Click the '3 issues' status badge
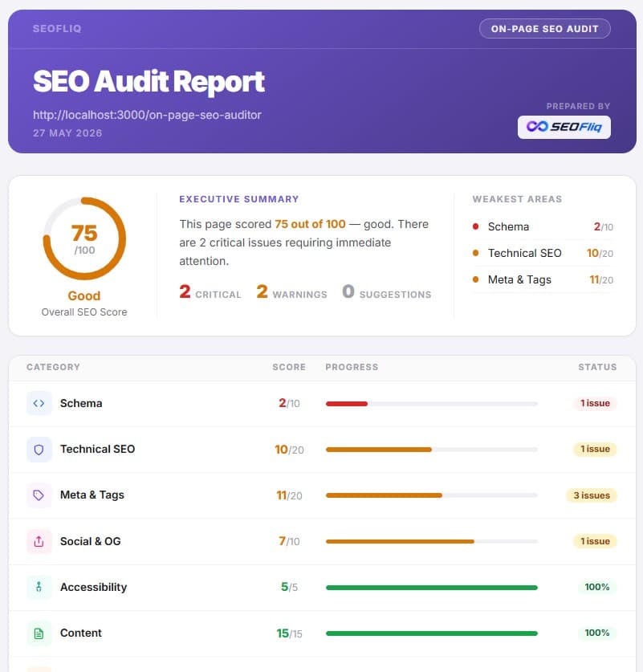The width and height of the screenshot is (643, 672). tap(592, 495)
